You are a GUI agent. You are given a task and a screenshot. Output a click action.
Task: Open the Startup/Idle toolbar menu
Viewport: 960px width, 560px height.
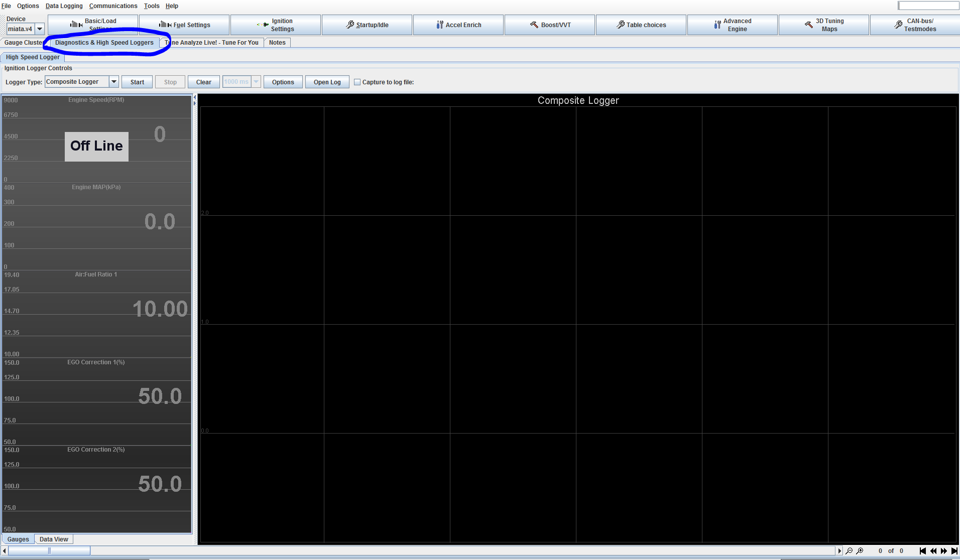tap(367, 25)
